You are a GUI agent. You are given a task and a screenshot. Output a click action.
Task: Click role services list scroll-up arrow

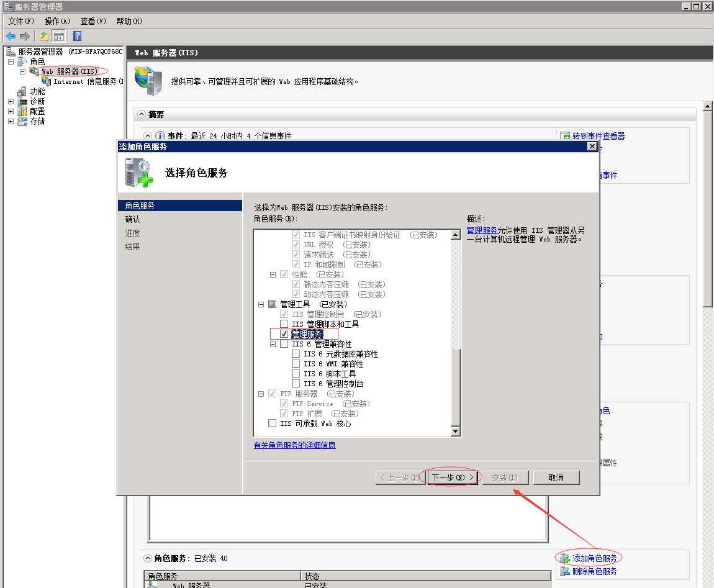(x=455, y=235)
